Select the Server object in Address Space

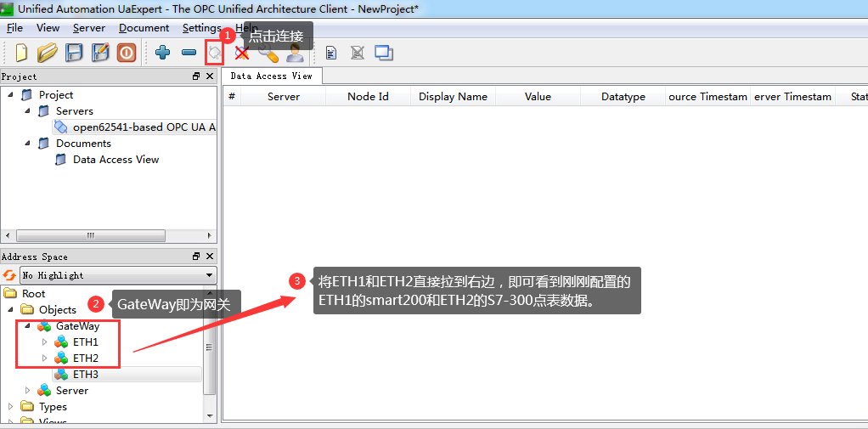[x=72, y=390]
